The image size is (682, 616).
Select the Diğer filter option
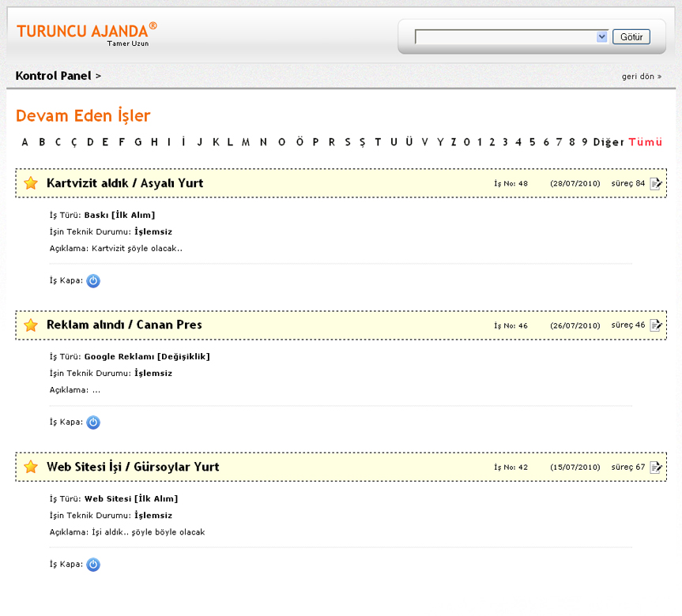(609, 142)
